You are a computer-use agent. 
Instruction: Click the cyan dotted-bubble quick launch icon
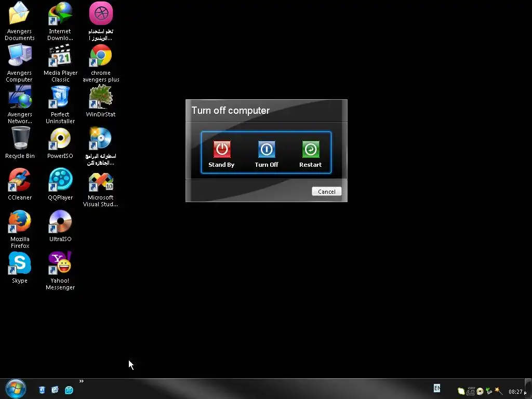point(69,390)
